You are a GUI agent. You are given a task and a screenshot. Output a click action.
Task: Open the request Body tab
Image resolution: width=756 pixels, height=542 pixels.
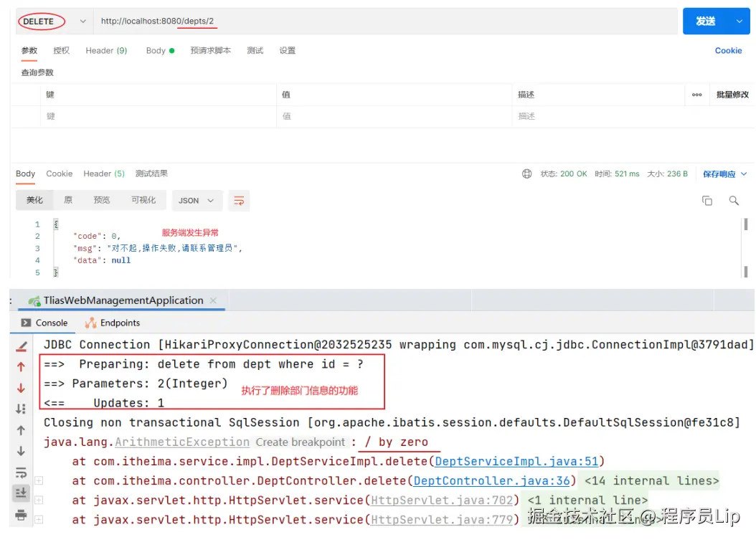[x=160, y=51]
